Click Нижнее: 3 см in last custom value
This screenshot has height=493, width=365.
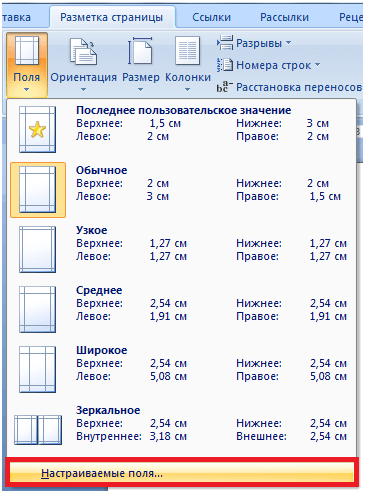pyautogui.click(x=283, y=123)
